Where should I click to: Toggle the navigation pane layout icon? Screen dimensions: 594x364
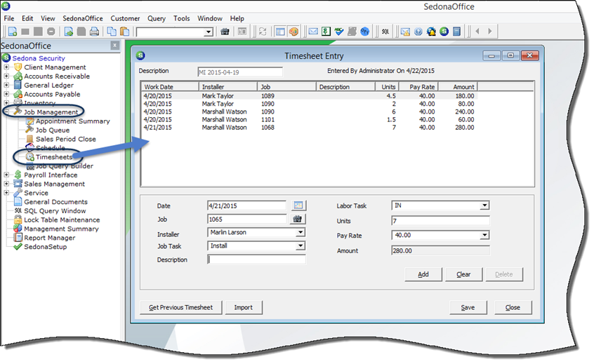pos(280,32)
